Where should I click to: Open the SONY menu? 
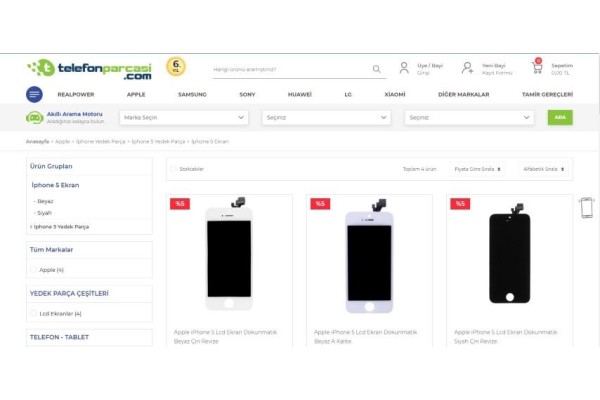coord(247,95)
